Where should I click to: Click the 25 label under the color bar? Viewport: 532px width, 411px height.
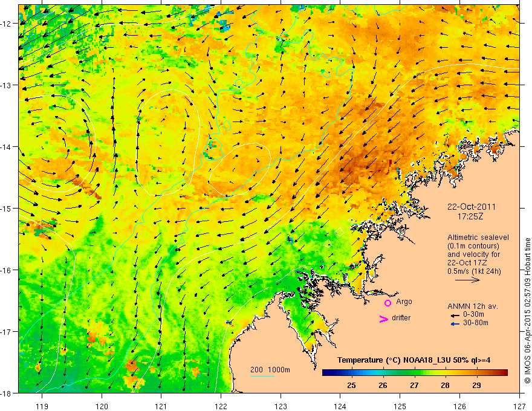351,385
